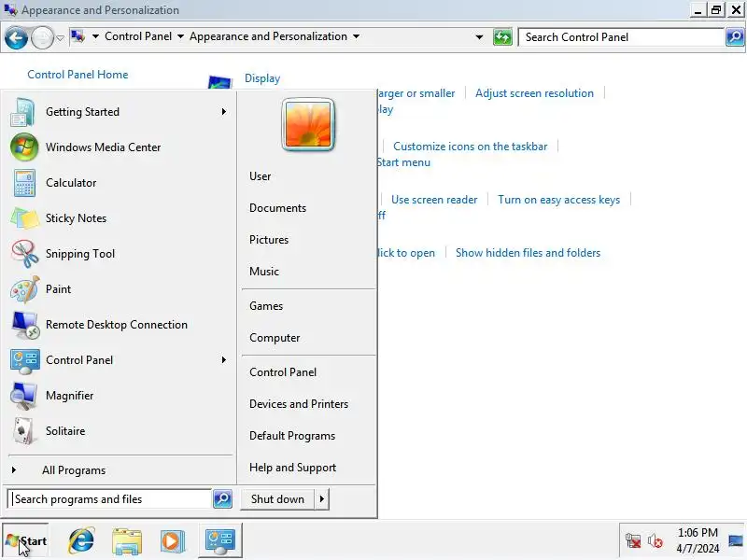Expand the All Programs arrow
Screen dimensions: 747x560
click(x=14, y=470)
